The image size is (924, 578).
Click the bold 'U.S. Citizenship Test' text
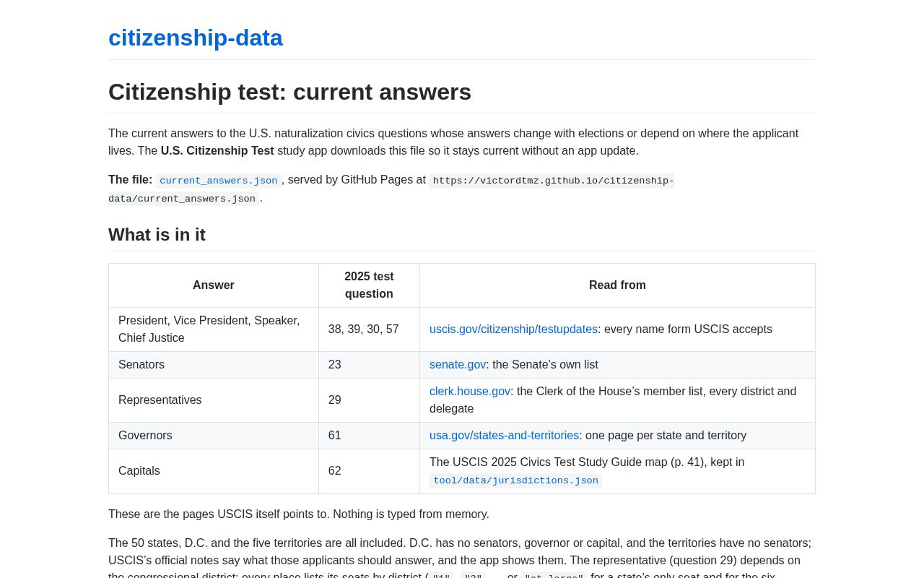pyautogui.click(x=217, y=151)
